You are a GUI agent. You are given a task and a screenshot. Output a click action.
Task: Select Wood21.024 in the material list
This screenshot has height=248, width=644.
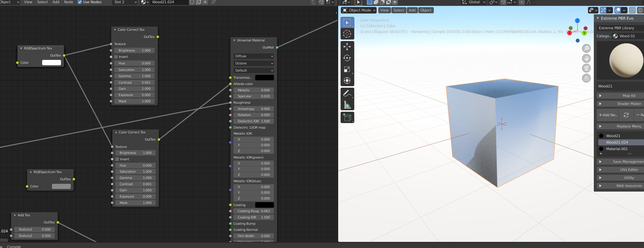tap(617, 142)
